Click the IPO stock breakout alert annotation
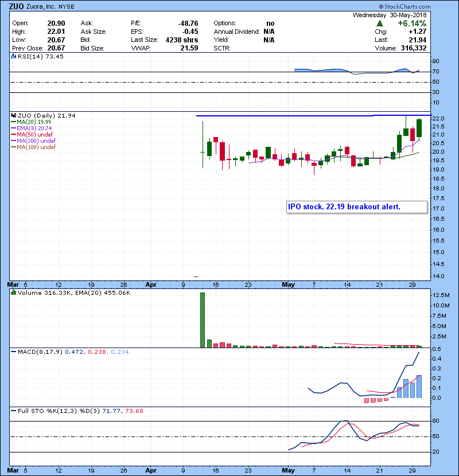The height and width of the screenshot is (476, 459). (x=357, y=207)
